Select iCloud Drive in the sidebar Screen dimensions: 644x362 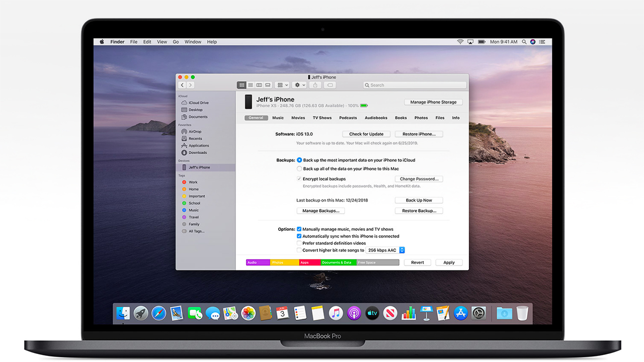(x=195, y=103)
